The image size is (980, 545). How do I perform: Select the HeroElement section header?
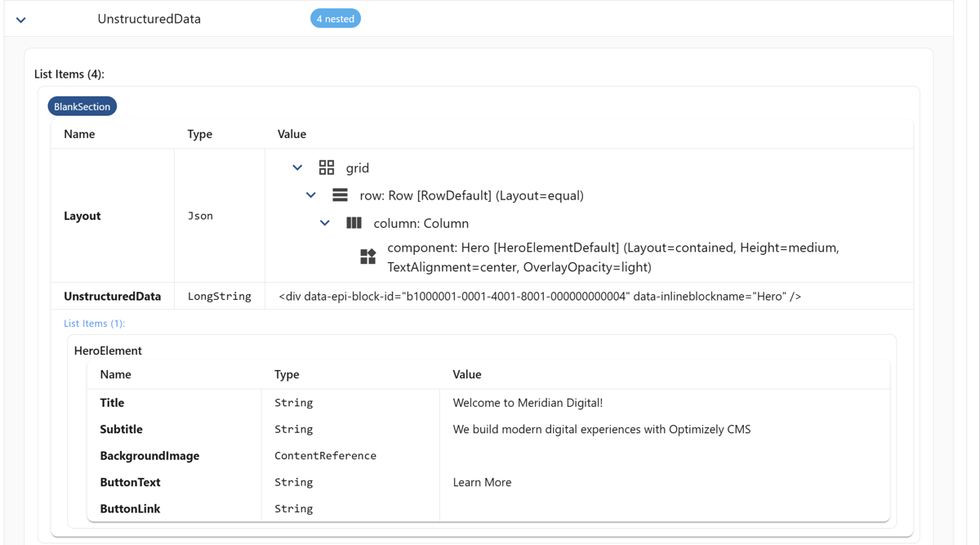[107, 350]
